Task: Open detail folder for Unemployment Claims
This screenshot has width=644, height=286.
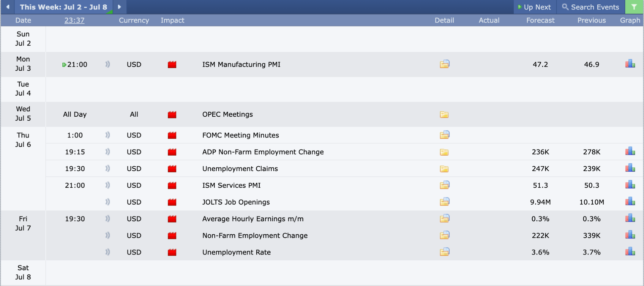Action: tap(444, 169)
